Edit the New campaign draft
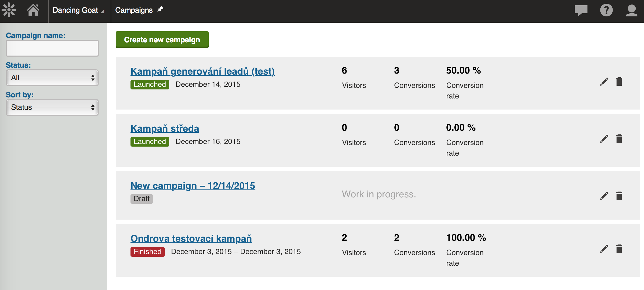Screen dimensions: 644x290 [x=604, y=196]
